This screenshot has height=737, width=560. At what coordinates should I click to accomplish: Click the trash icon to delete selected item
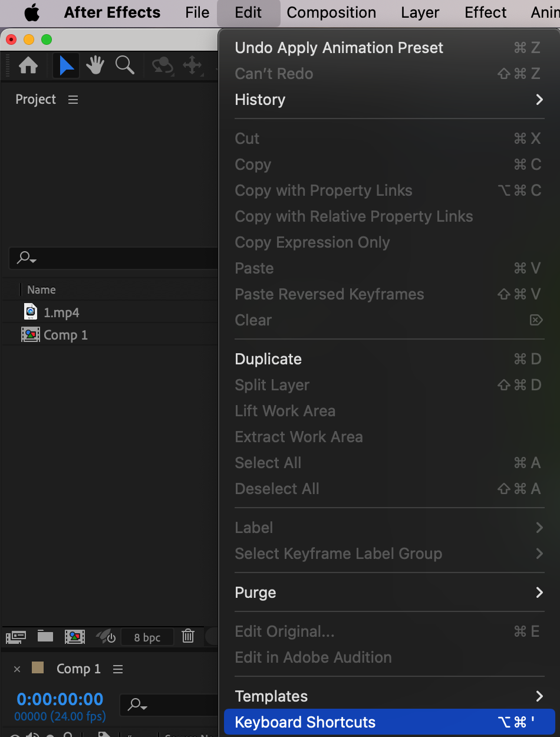coord(187,636)
